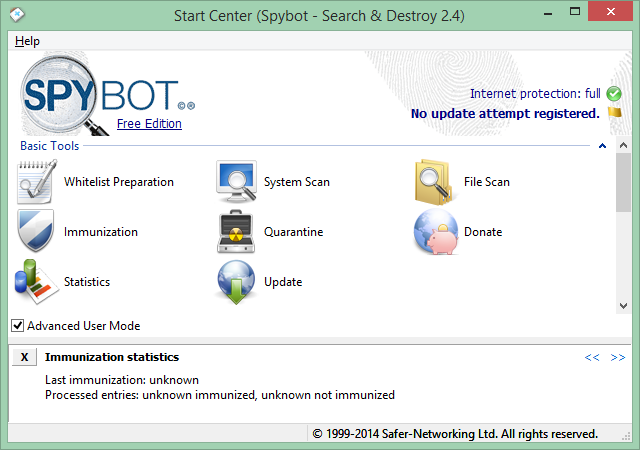The width and height of the screenshot is (640, 450).
Task: Launch the System Scan monitor icon
Action: [237, 182]
